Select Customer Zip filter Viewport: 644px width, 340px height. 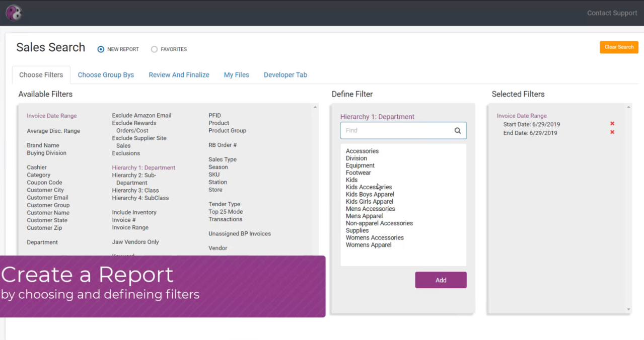coord(44,228)
